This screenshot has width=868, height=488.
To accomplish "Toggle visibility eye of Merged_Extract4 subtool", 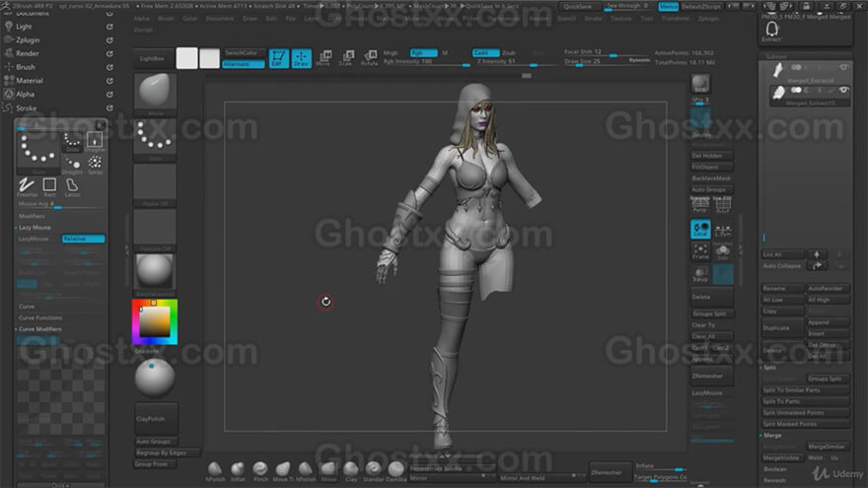I will 843,67.
